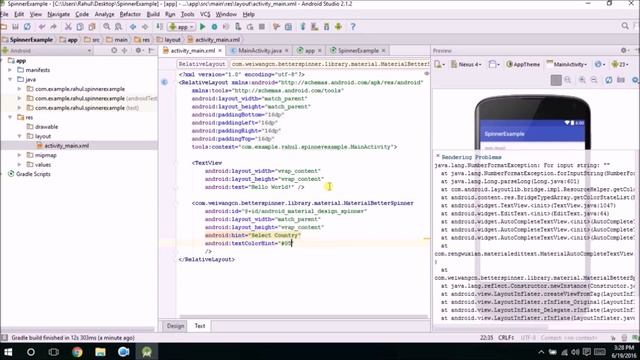The image size is (640, 360).
Task: Run the app with green play button
Action: [x=202, y=27]
